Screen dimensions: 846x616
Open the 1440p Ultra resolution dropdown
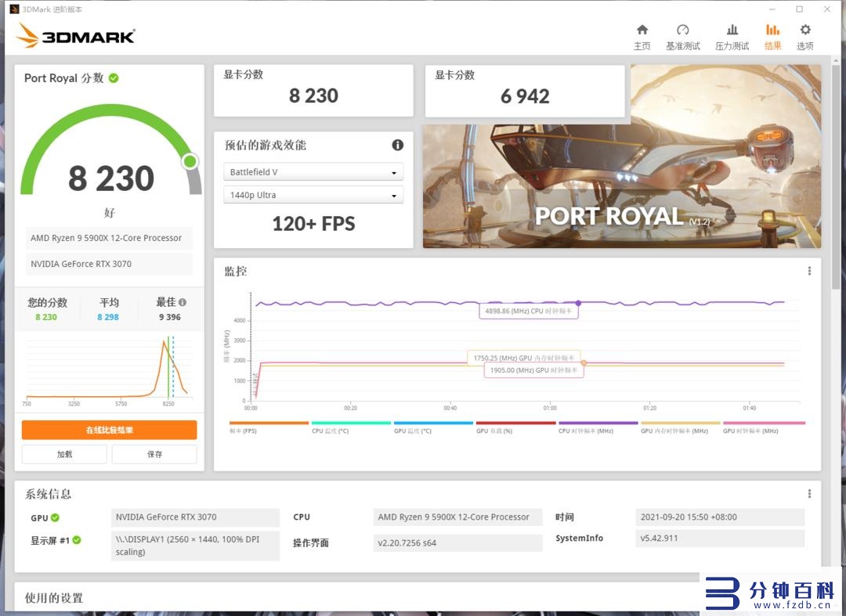(313, 195)
